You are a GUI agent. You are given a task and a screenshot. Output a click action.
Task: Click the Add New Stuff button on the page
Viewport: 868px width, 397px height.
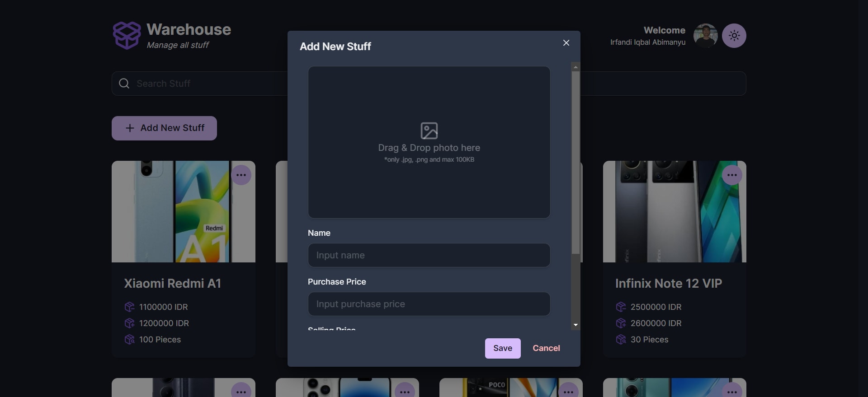(164, 128)
